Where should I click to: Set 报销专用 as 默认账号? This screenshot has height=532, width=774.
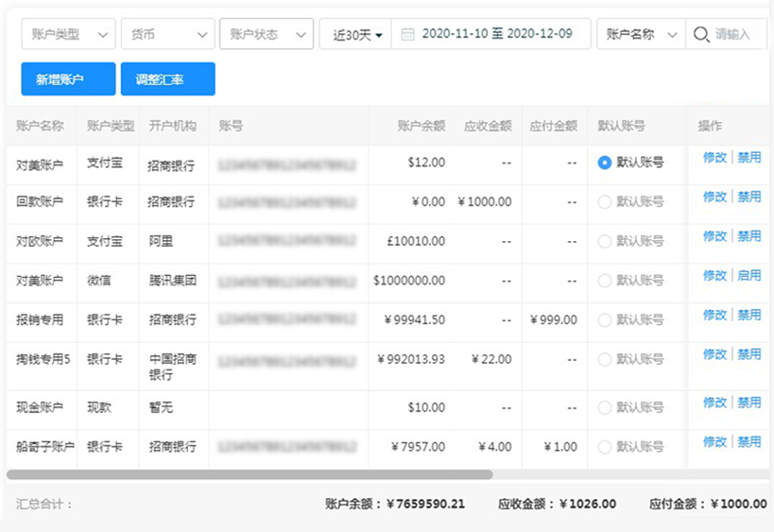604,319
